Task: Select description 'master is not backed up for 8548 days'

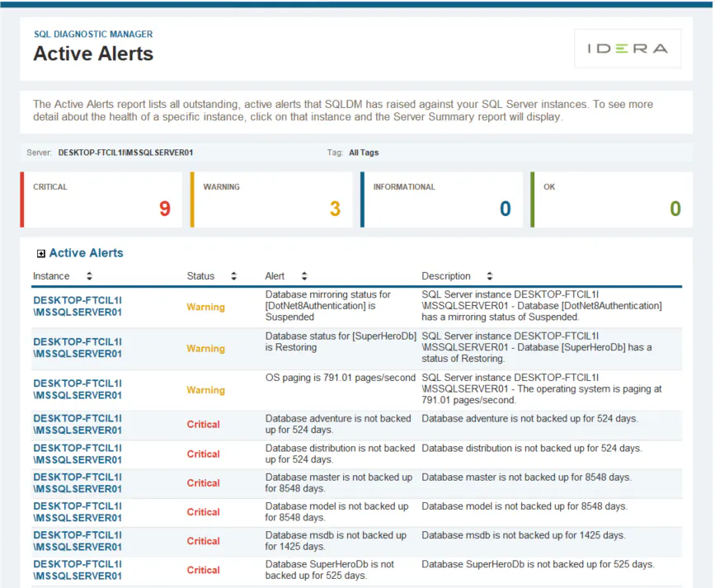Action: (527, 477)
